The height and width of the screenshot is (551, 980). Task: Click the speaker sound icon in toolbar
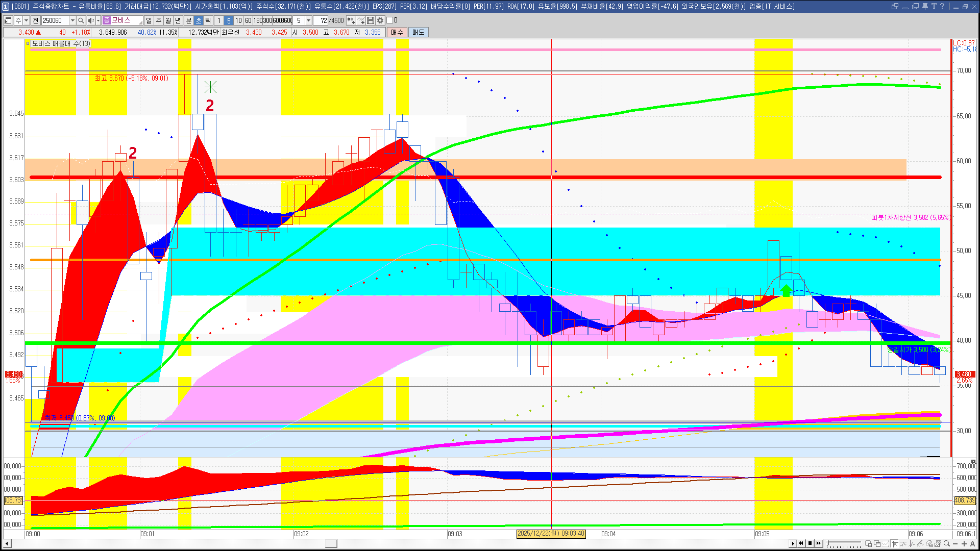click(x=90, y=20)
